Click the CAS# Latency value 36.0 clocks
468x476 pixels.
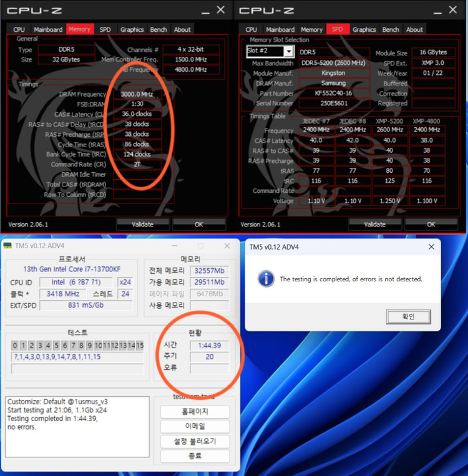(x=137, y=114)
